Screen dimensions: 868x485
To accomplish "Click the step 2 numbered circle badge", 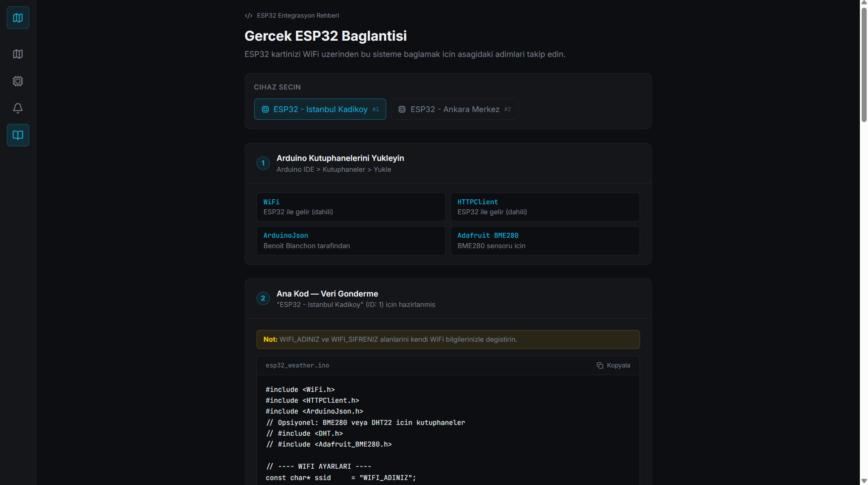I will (x=263, y=298).
